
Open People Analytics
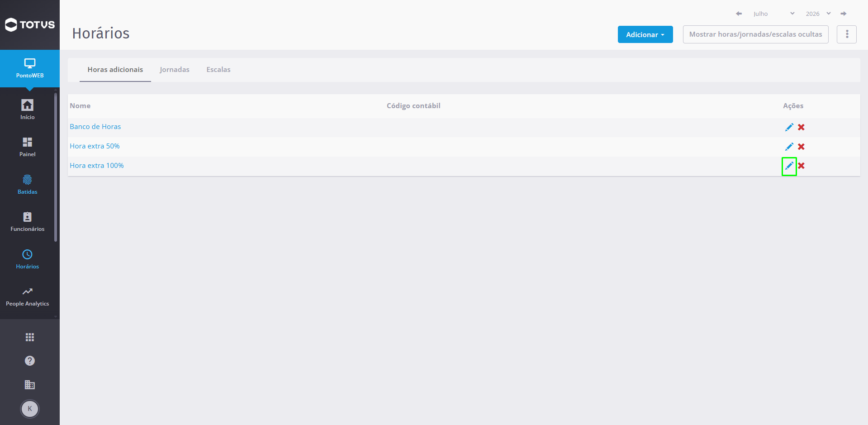(27, 296)
